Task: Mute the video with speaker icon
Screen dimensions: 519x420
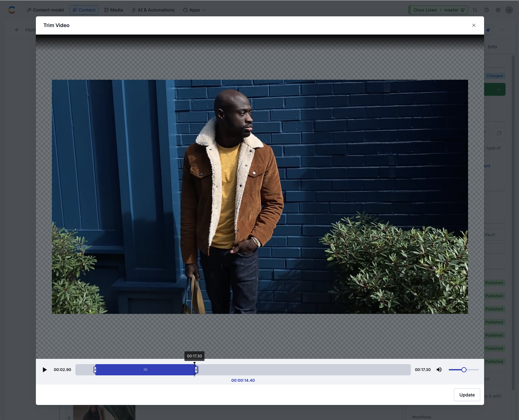Action: 439,370
